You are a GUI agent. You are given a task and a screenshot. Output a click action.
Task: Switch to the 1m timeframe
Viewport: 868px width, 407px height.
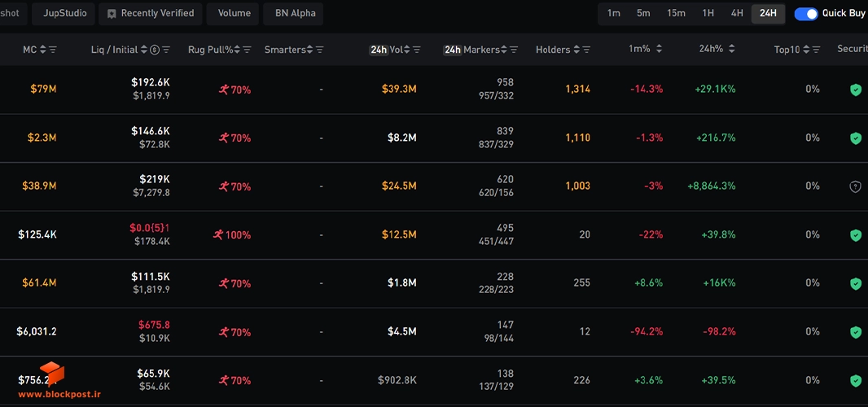613,13
